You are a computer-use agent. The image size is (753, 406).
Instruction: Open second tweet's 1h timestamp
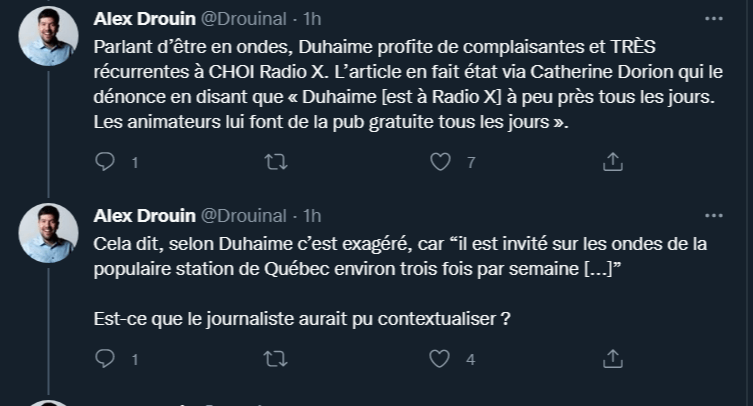[312, 216]
